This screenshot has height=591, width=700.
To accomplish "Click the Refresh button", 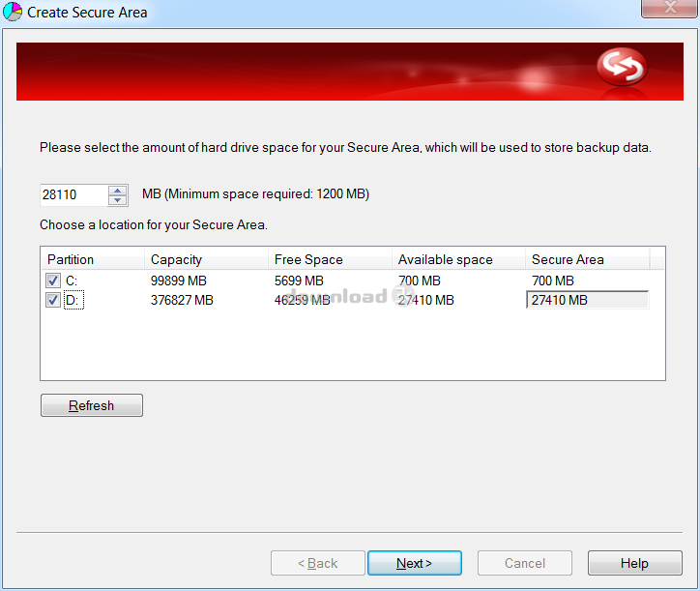I will [92, 405].
